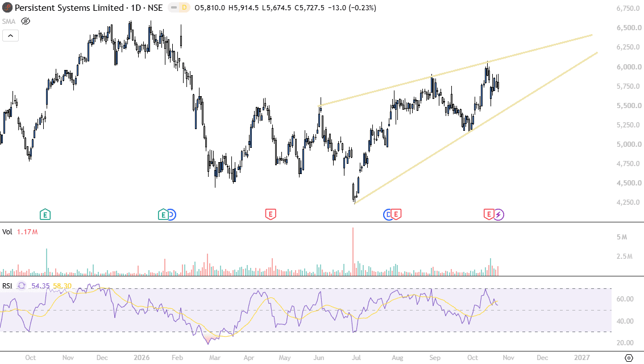Select the SMA indicator label
Screen dimensions: 644x364
click(x=9, y=22)
